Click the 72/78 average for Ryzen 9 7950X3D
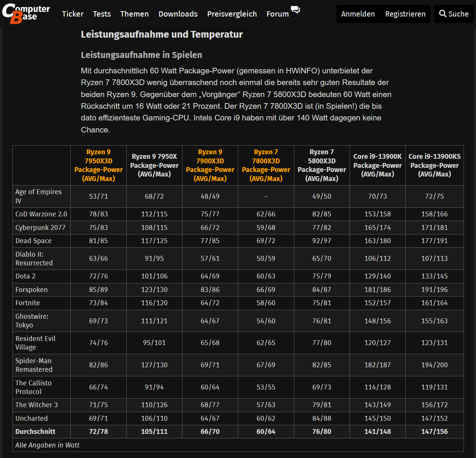The width and height of the screenshot is (476, 458). [x=99, y=432]
